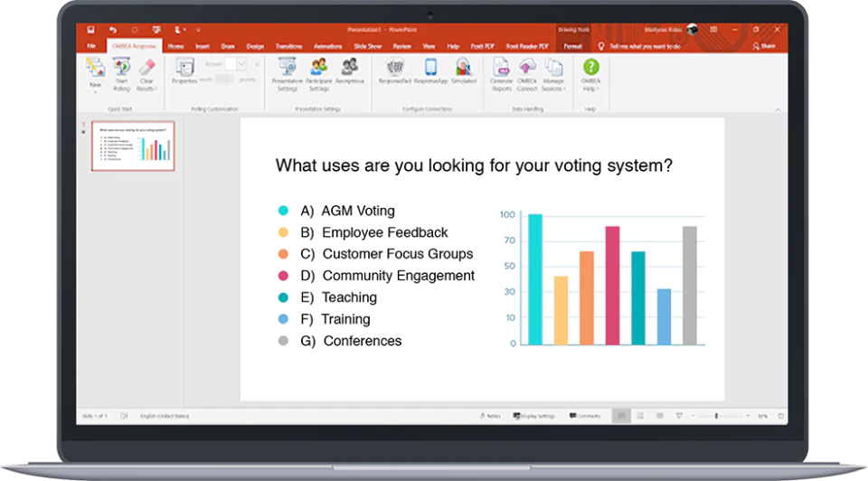
Task: Click the 'Employee Feedback' answer text
Action: 385,232
